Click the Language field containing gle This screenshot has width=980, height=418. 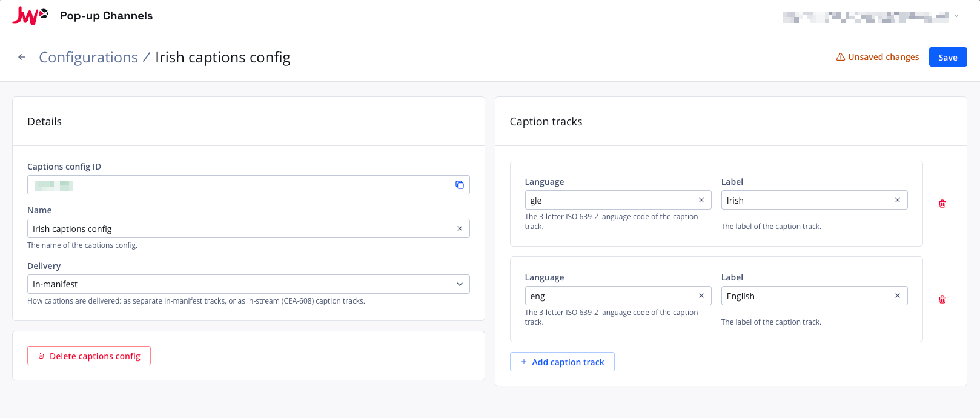pos(618,200)
